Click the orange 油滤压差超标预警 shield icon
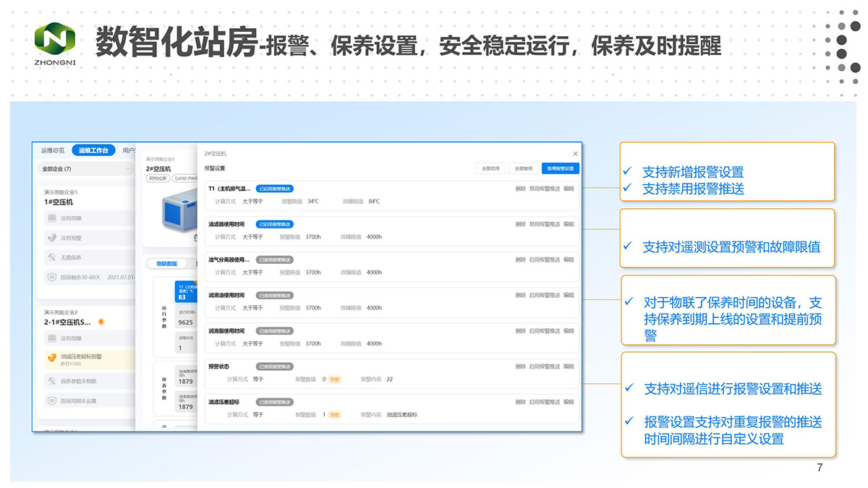The height and width of the screenshot is (488, 868). 51,357
